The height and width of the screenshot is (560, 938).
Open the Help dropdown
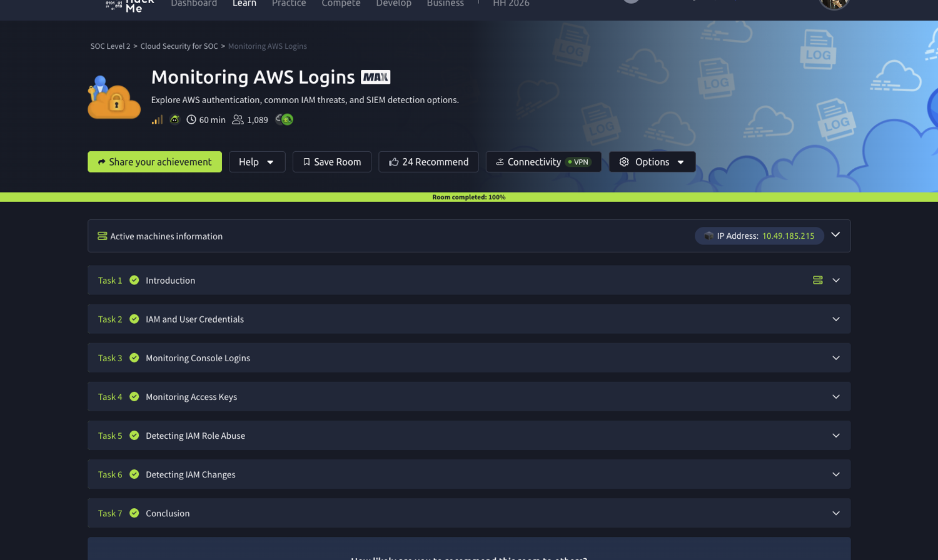257,162
